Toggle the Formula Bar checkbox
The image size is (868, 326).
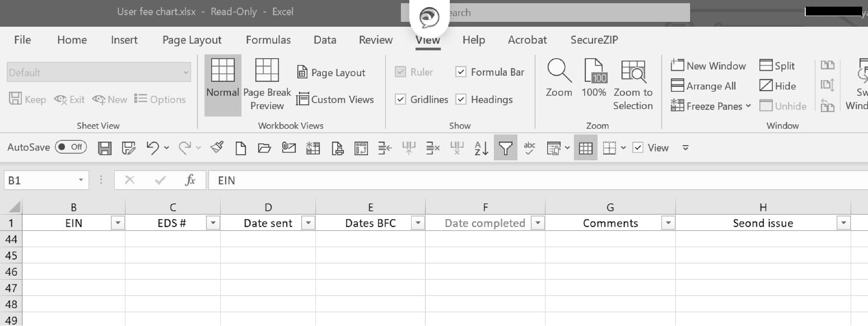(461, 72)
